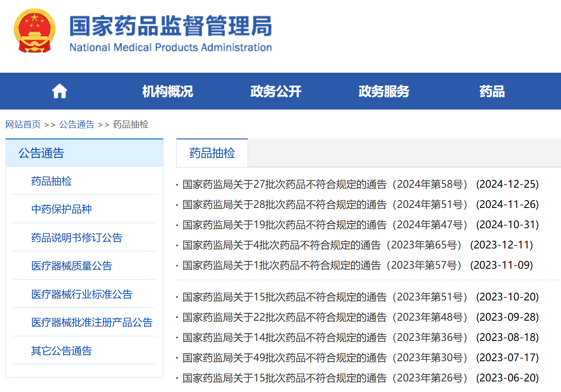Image resolution: width=561 pixels, height=392 pixels.
Task: Select 药品抽检 in the sidebar
Action: [x=52, y=181]
